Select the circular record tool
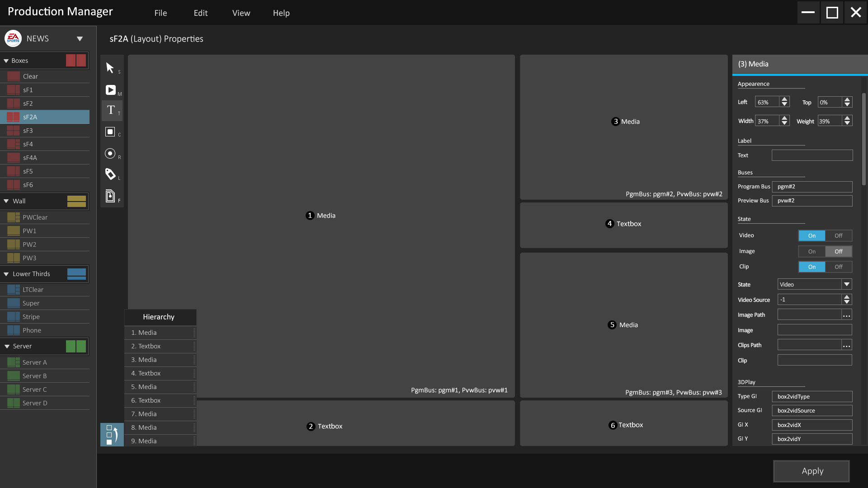 coord(110,154)
